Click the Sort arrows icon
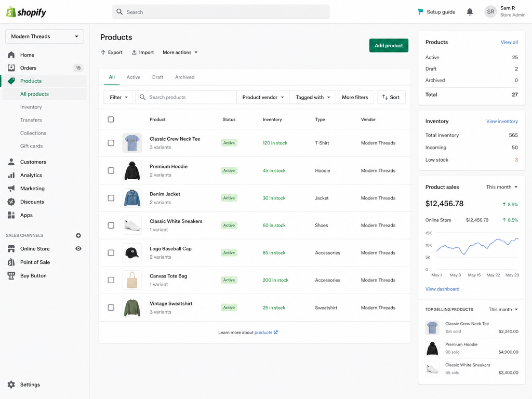Viewport: 532px width, 399px height. tap(385, 97)
